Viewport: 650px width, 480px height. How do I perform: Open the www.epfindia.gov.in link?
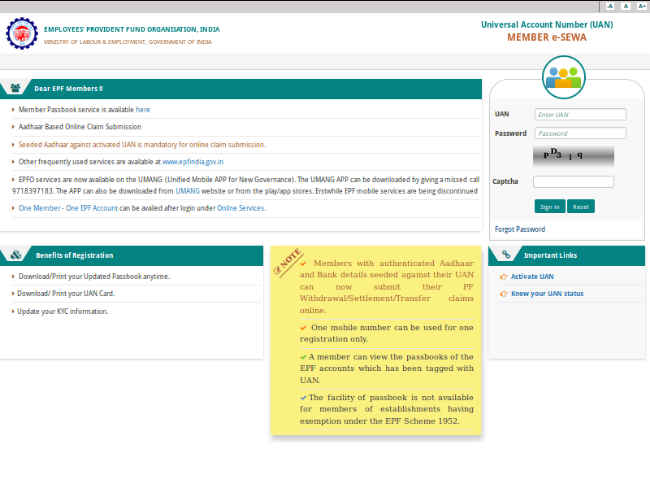(193, 161)
